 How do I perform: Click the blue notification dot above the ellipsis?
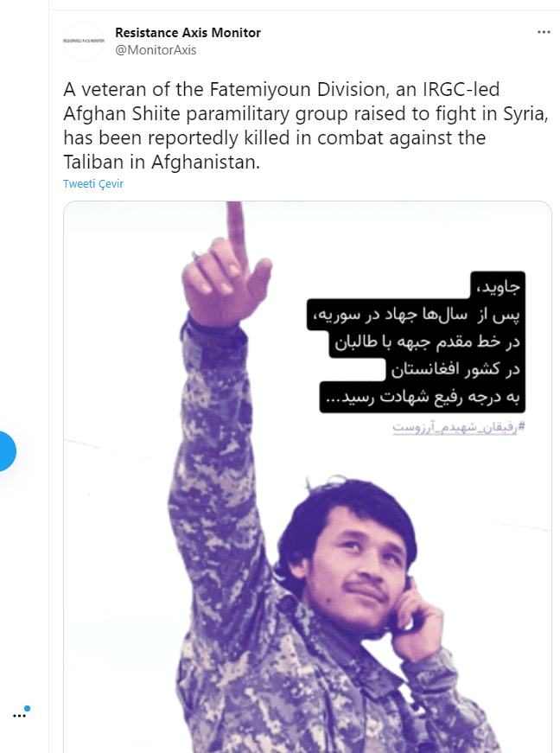pyautogui.click(x=28, y=708)
